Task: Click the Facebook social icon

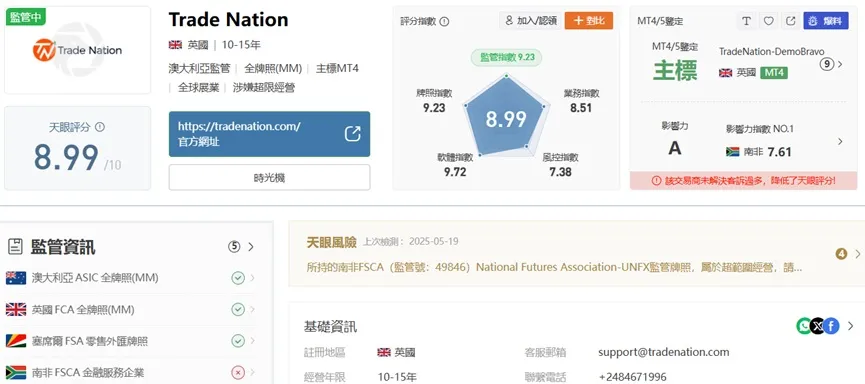Action: (x=831, y=326)
